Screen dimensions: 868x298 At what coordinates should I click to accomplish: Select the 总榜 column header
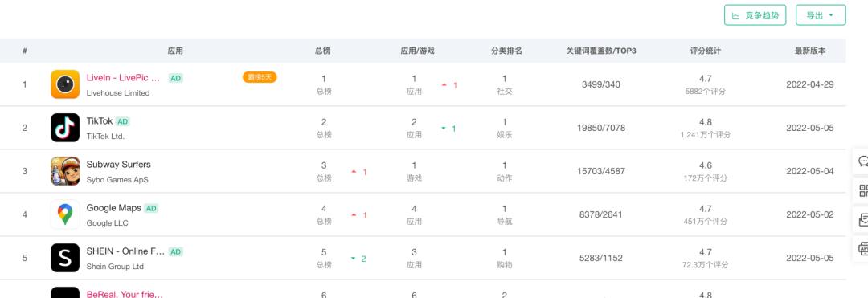[323, 51]
